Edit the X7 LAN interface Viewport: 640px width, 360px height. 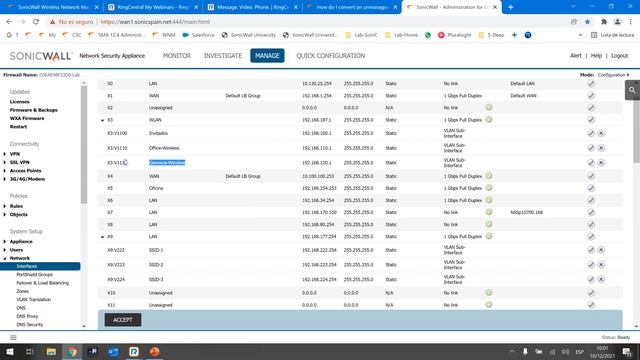[591, 212]
